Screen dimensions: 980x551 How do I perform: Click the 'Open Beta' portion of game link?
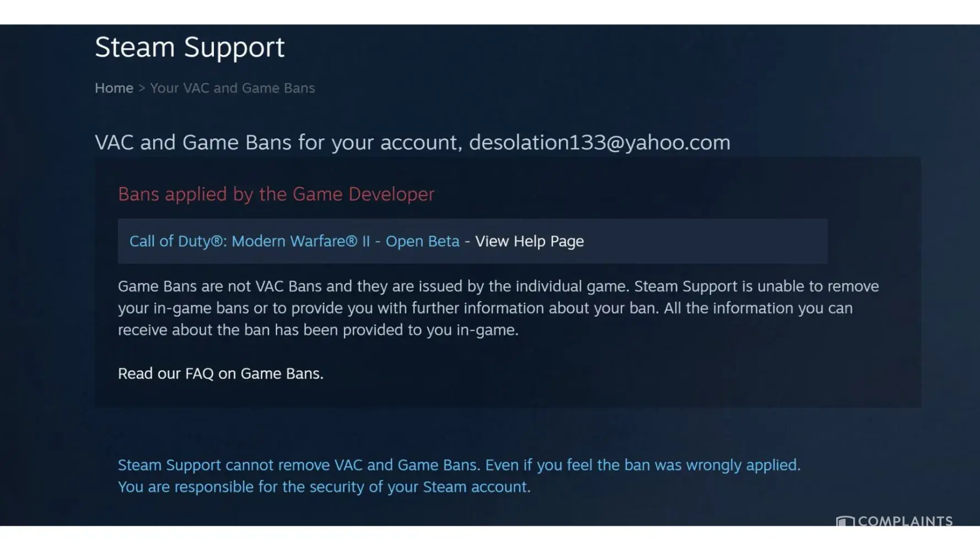(422, 241)
